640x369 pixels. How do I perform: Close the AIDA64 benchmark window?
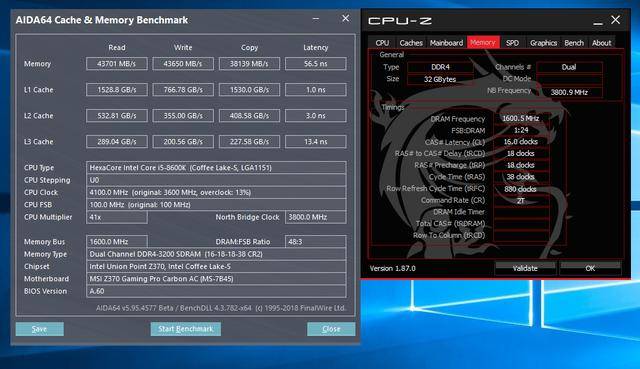[x=346, y=18]
